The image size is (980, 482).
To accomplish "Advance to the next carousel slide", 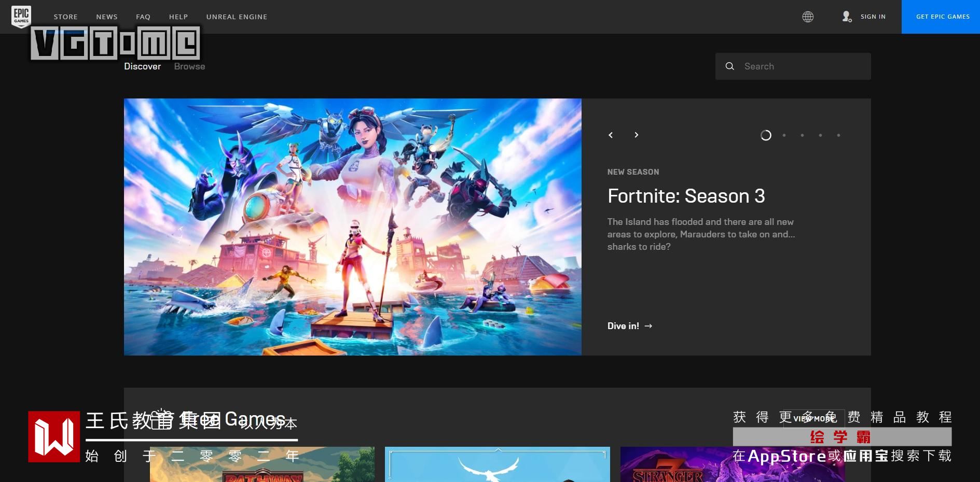I will point(636,135).
